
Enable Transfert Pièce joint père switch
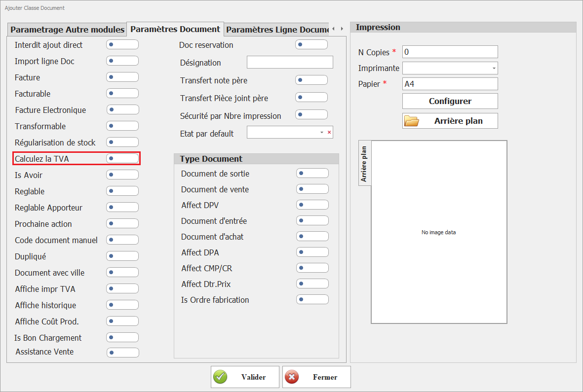[311, 97]
